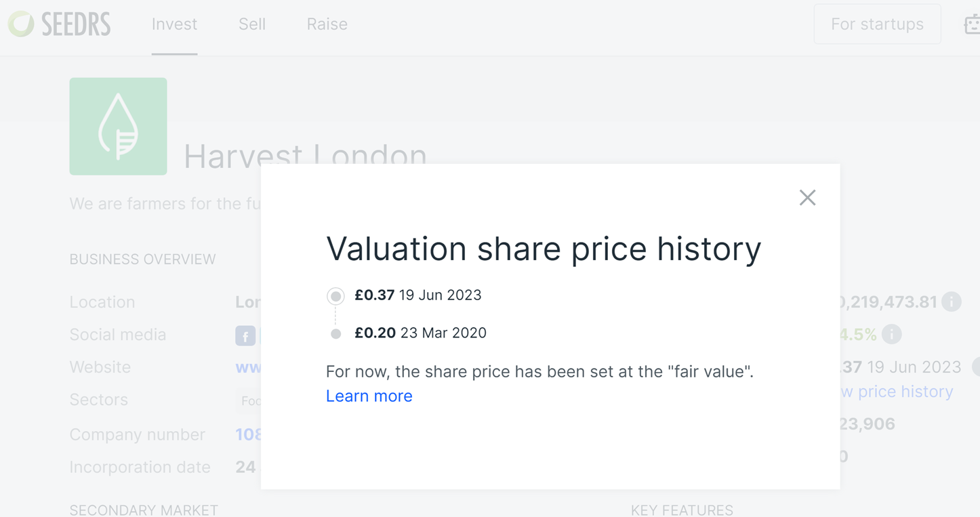Select the £0.20 23 Mar 2020 timeline marker
This screenshot has height=517, width=980.
335,333
